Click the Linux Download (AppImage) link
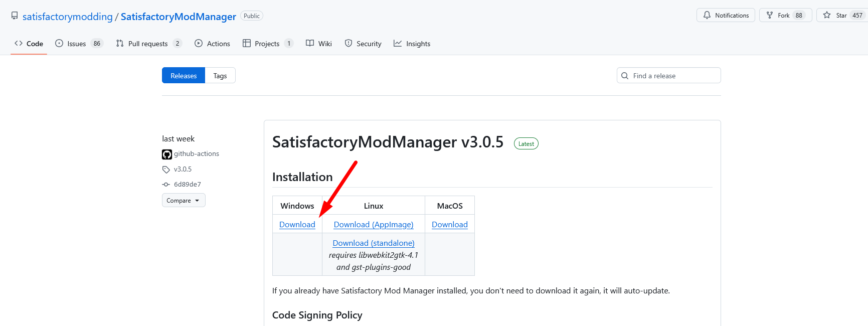This screenshot has height=326, width=868. tap(373, 225)
